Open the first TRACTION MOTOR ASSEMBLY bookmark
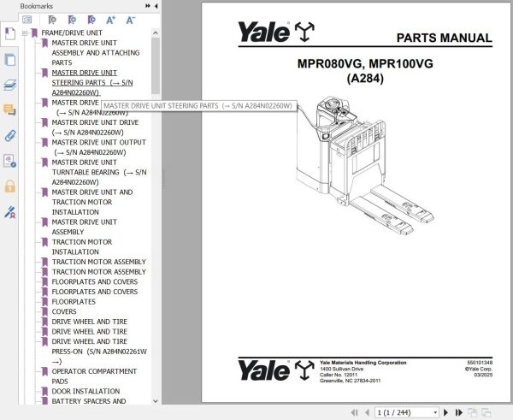The height and width of the screenshot is (420, 513). click(99, 262)
